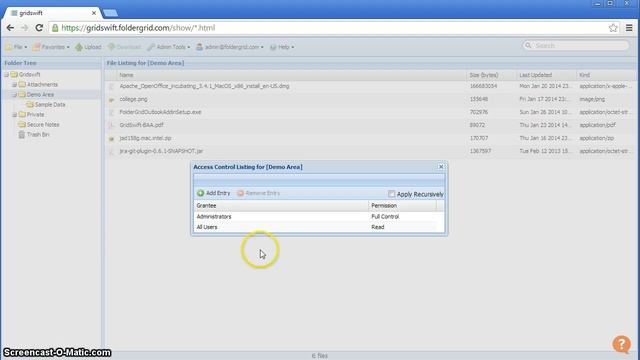This screenshot has height=360, width=640.
Task: Open Chrome hamburger menu
Action: (x=629, y=28)
